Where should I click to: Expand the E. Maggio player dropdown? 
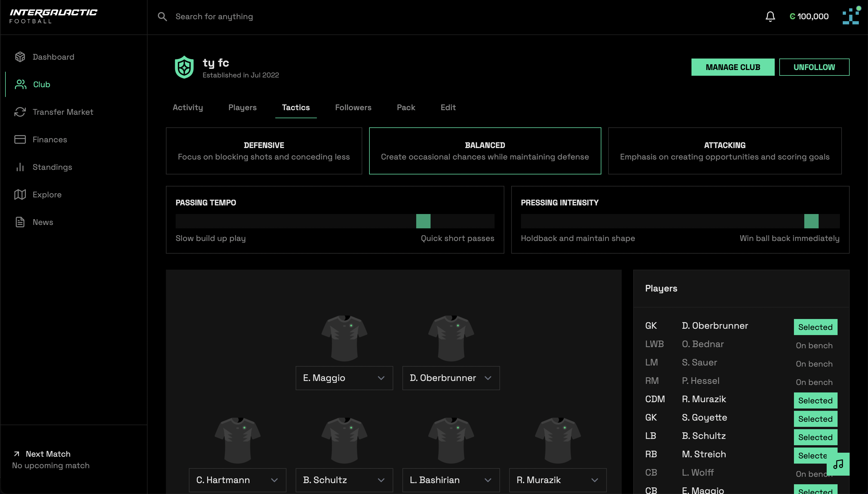pos(344,378)
